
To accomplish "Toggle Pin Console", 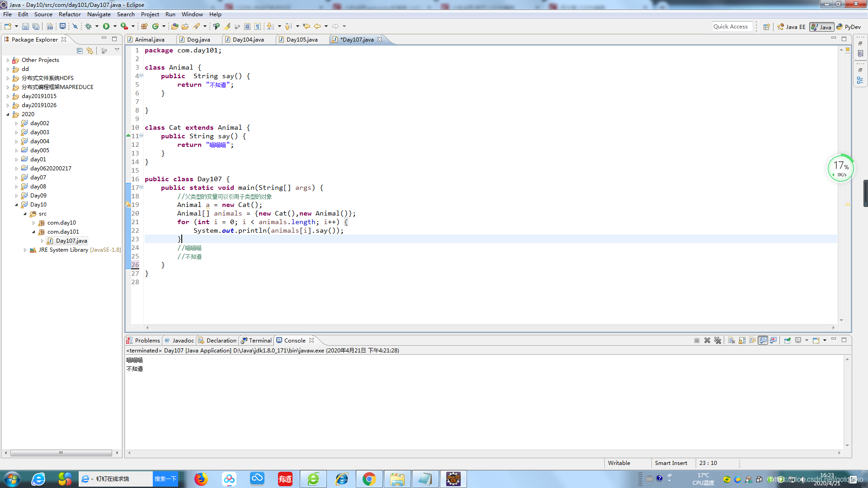I will pyautogui.click(x=787, y=341).
